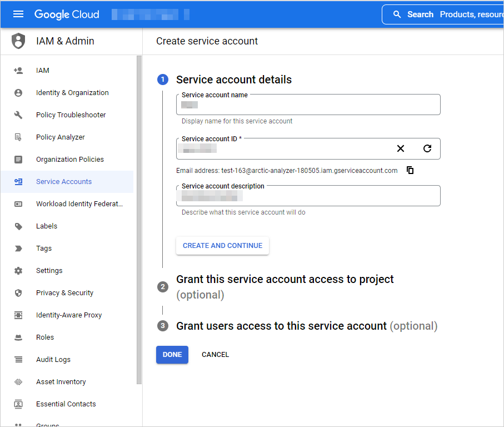Click into the Service account name field

pos(308,106)
